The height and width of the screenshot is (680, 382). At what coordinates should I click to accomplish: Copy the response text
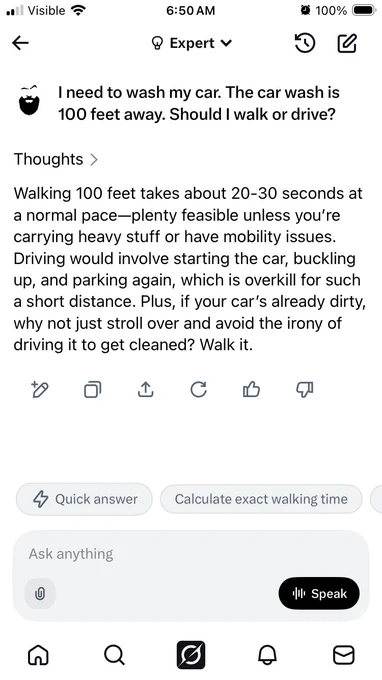click(x=92, y=389)
